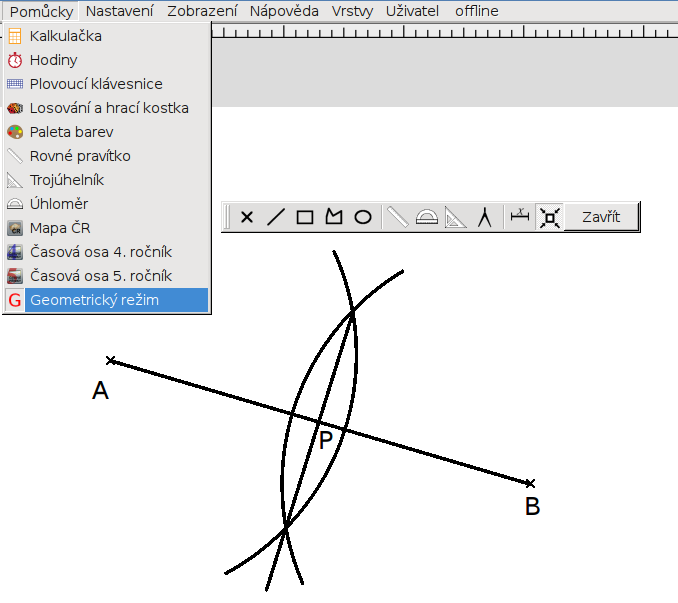Open Kalkulačka from the Pomůcky menu
This screenshot has height=603, width=678.
point(107,36)
